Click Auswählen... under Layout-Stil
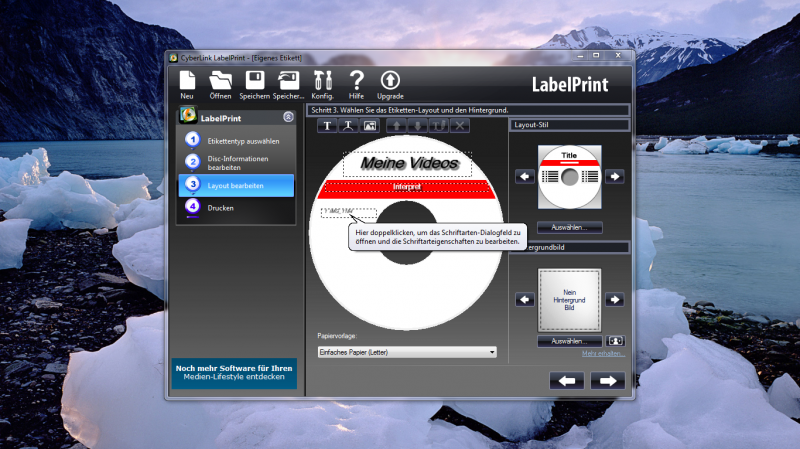800x449 pixels. 569,228
